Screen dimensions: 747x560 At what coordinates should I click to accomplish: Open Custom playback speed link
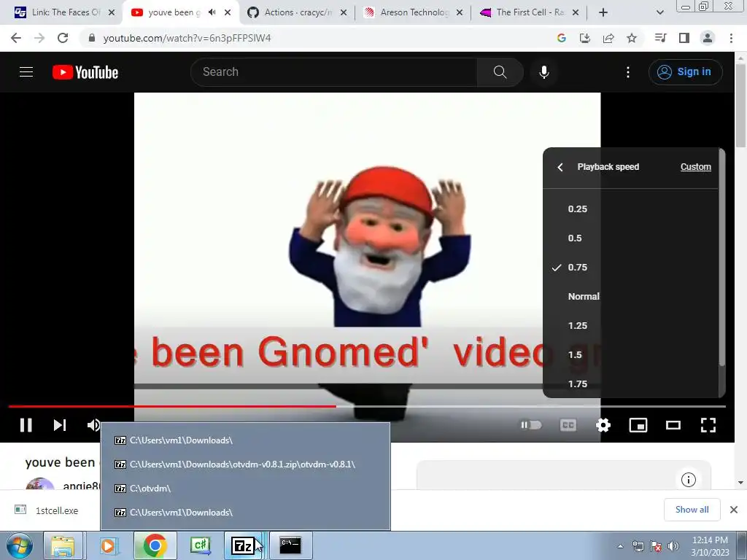click(x=695, y=167)
